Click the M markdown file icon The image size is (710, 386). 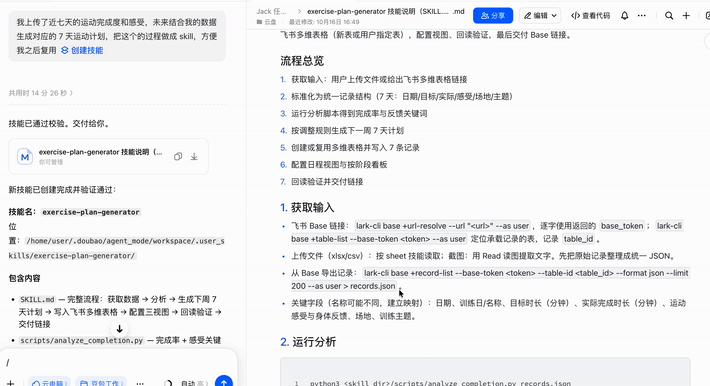point(25,156)
